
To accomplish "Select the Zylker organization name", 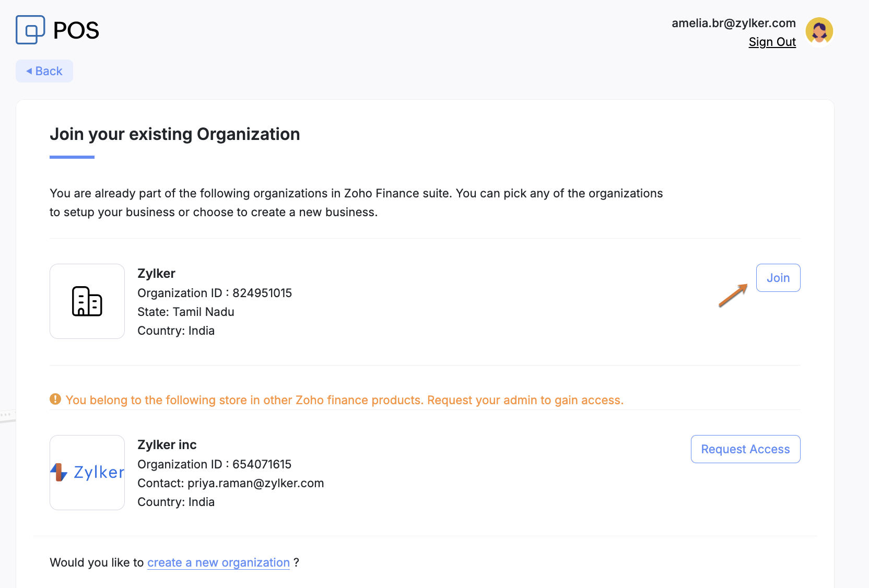I will point(156,274).
